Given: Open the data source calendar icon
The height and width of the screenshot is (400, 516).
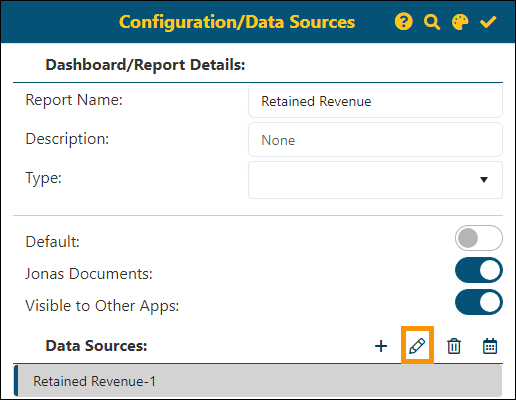Looking at the screenshot, I should click(x=490, y=346).
